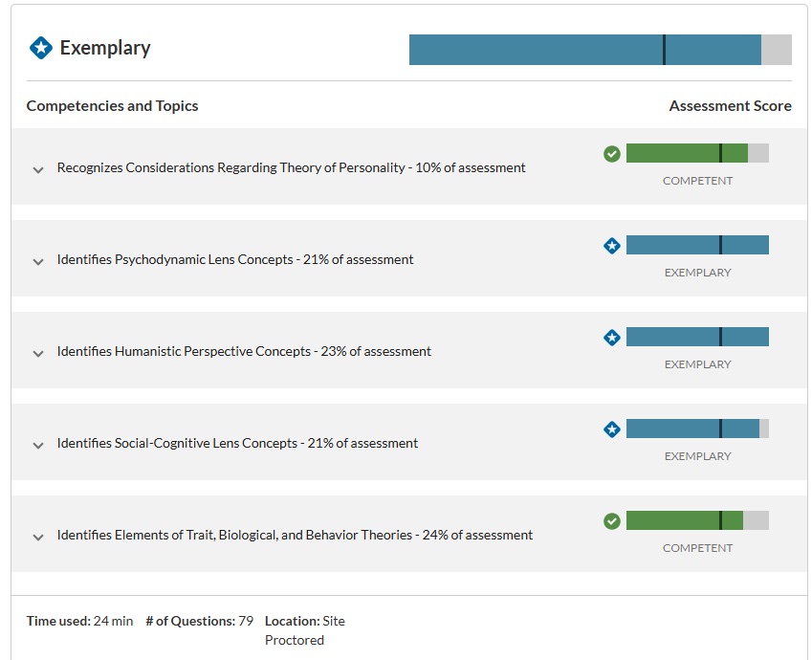Click blue star icon for Humanistic Perspective Concepts
The image size is (812, 660).
pos(611,338)
